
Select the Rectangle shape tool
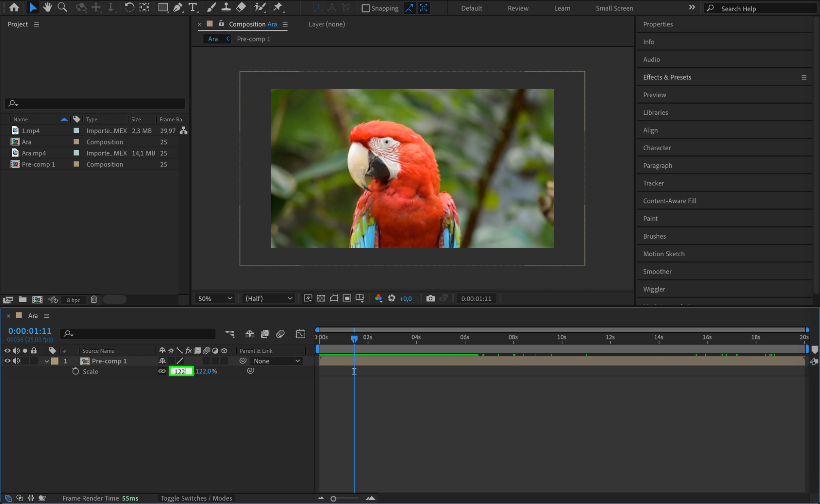pyautogui.click(x=163, y=7)
